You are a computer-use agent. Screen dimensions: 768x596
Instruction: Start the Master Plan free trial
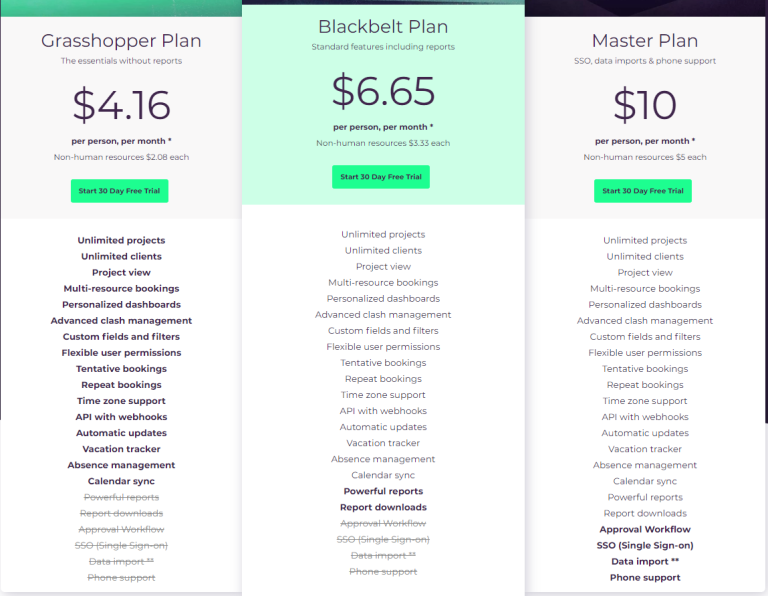(643, 191)
